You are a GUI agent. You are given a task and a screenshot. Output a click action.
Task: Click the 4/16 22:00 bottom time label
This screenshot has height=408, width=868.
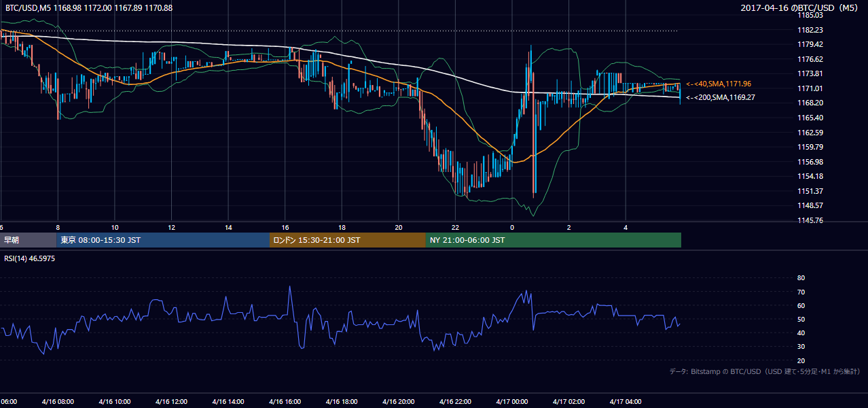(x=456, y=401)
